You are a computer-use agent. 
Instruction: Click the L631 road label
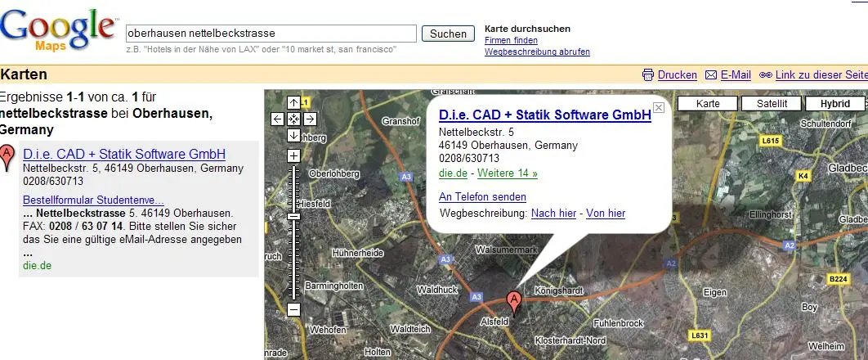(700, 335)
